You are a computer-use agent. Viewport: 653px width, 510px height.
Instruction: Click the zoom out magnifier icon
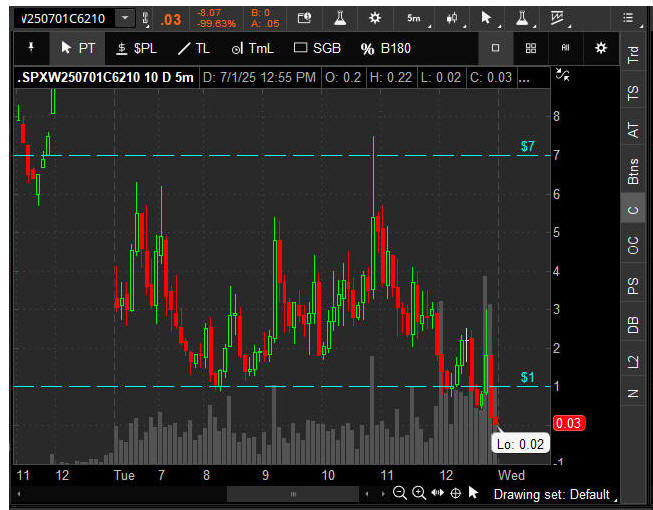(x=400, y=493)
